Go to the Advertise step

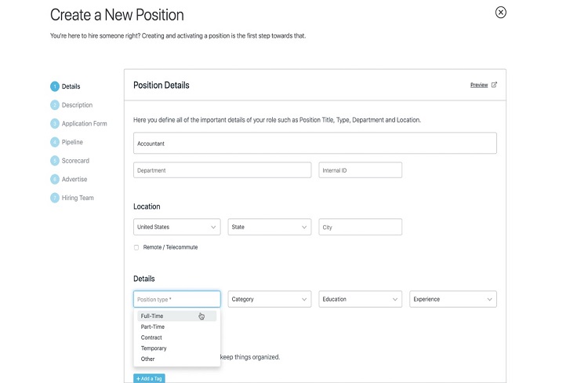(x=74, y=179)
